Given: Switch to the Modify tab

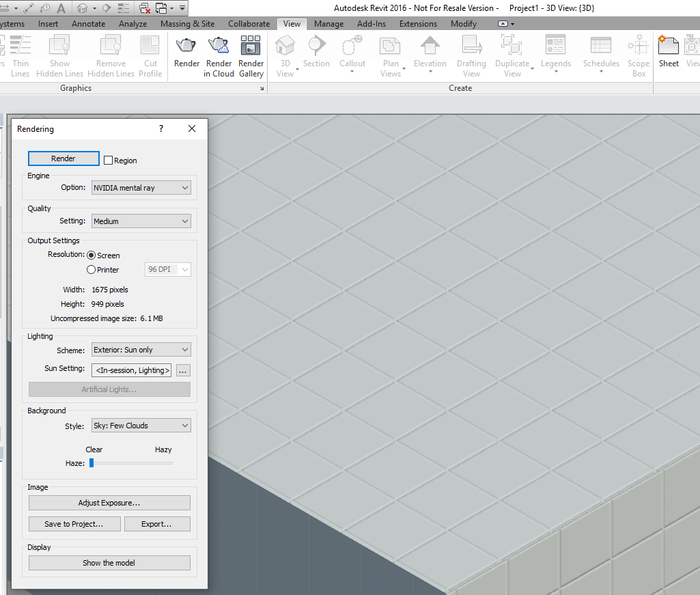Looking at the screenshot, I should tap(464, 24).
